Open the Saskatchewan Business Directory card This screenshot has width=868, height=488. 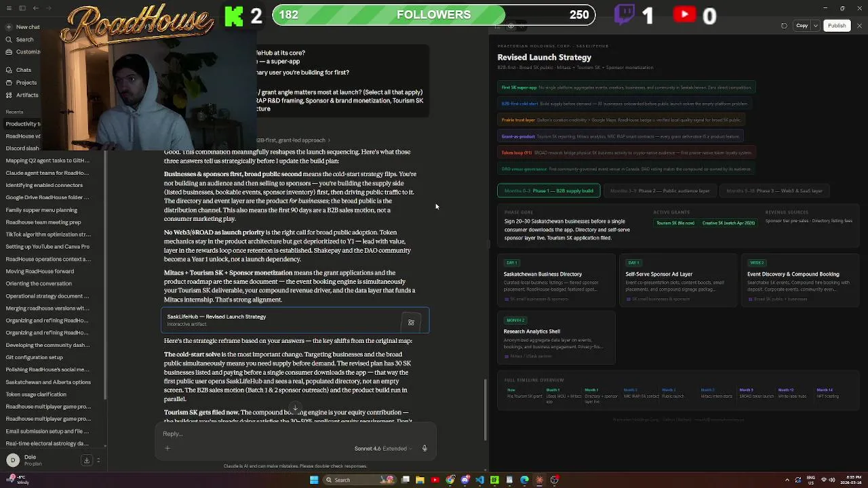tap(556, 280)
